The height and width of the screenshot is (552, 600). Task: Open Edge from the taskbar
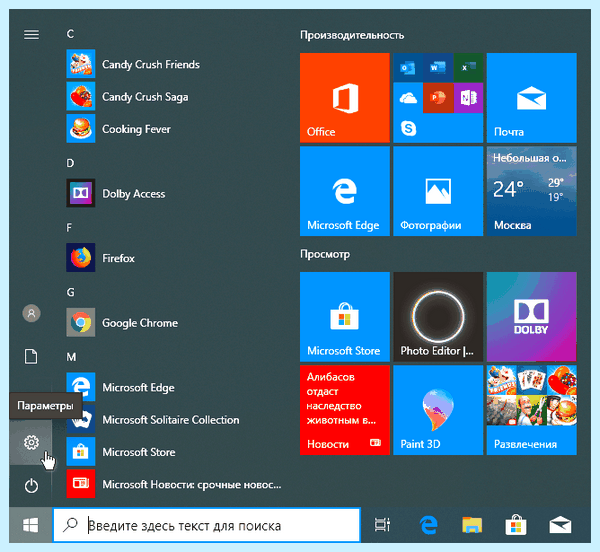(429, 525)
